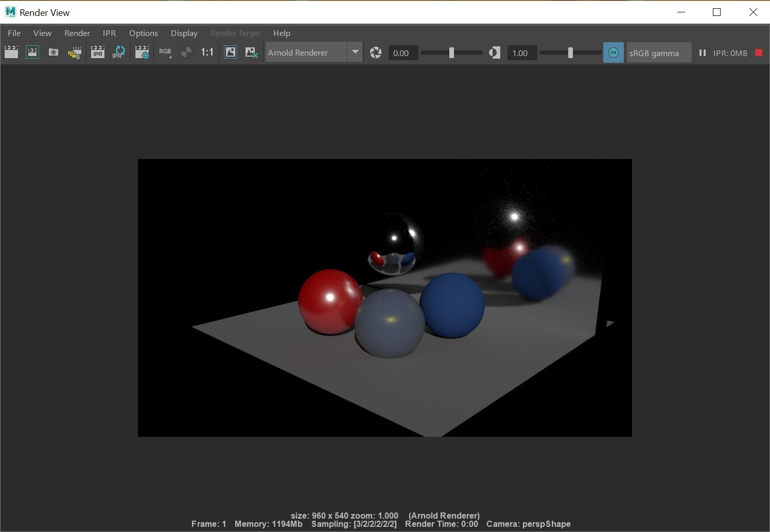The height and width of the screenshot is (532, 770).
Task: Enable the color management ON switch
Action: coord(613,52)
